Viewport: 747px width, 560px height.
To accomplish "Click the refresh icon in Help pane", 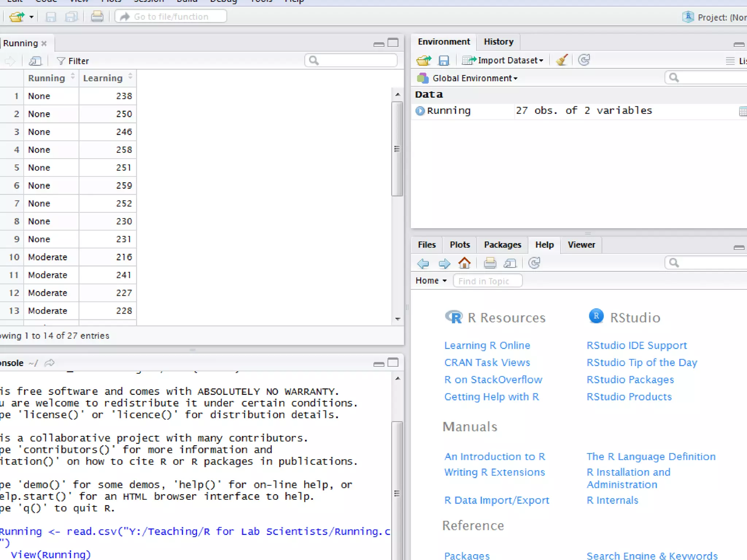I will tap(534, 263).
